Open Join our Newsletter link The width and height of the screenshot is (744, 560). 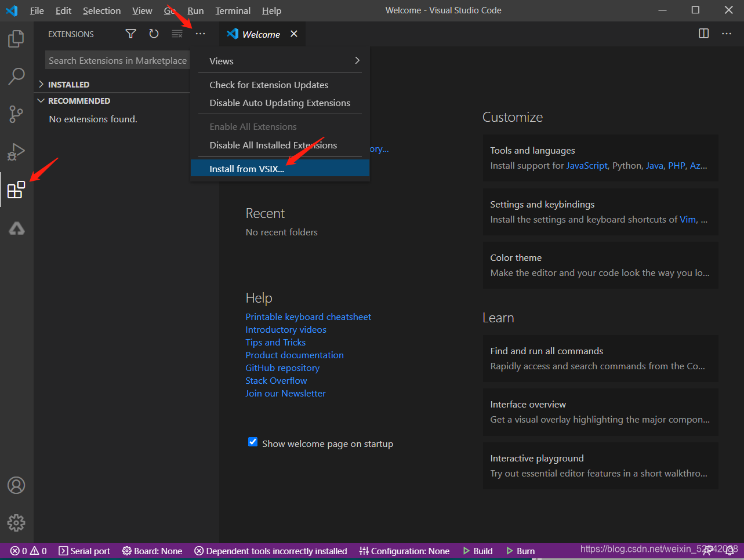pos(285,393)
